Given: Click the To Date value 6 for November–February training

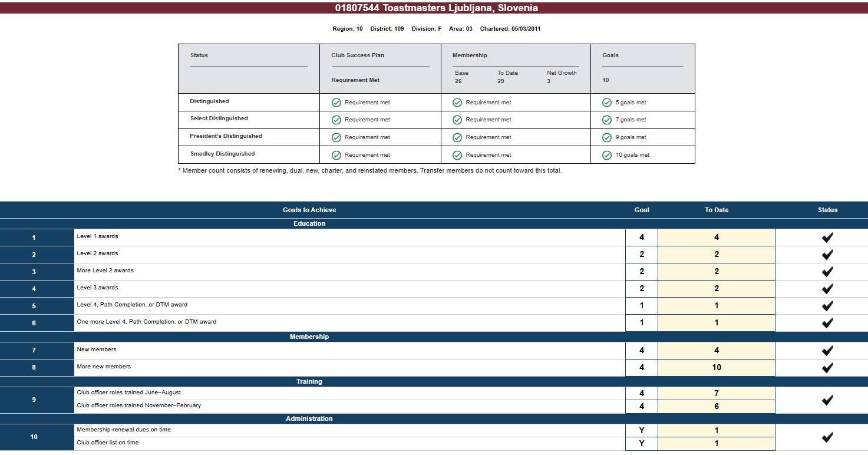Looking at the screenshot, I should tap(717, 406).
